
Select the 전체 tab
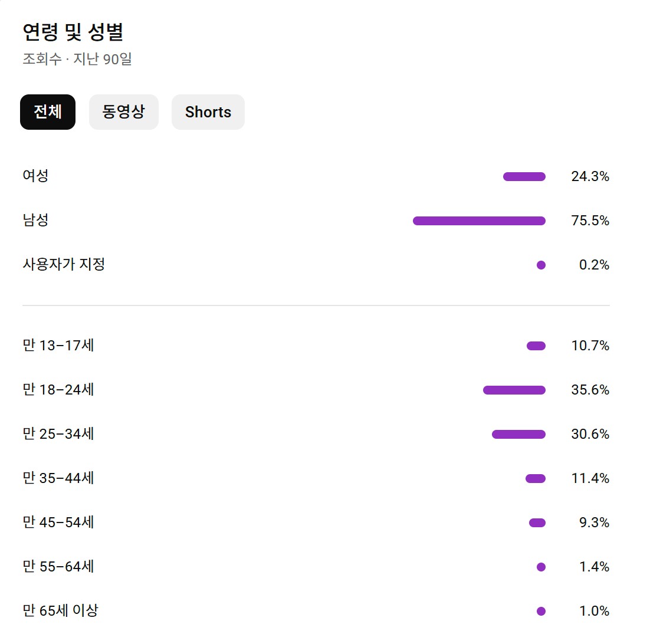point(48,112)
